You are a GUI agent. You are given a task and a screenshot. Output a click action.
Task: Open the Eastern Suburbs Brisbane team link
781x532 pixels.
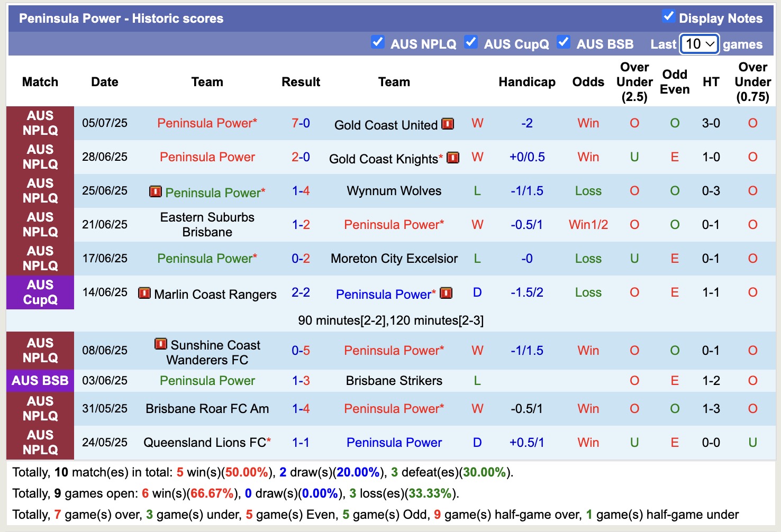[x=207, y=224]
